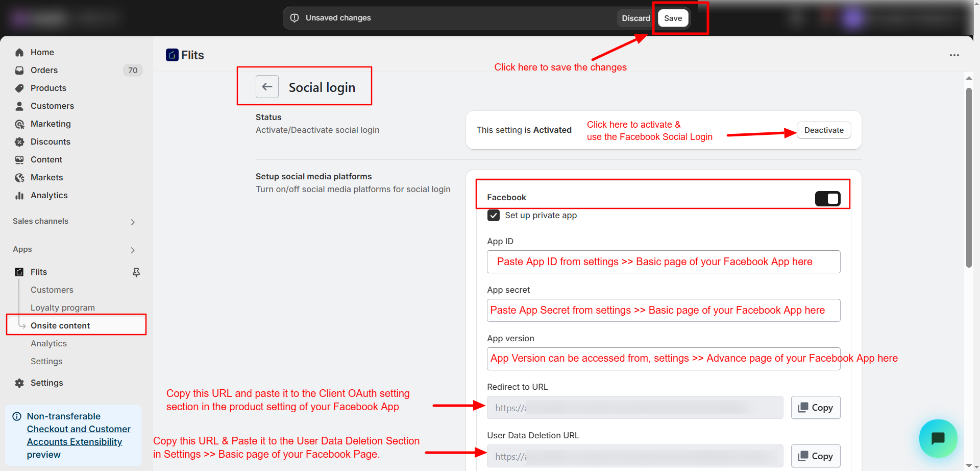Image resolution: width=980 pixels, height=471 pixels.
Task: Open Flits Settings submenu item
Action: [x=46, y=361]
